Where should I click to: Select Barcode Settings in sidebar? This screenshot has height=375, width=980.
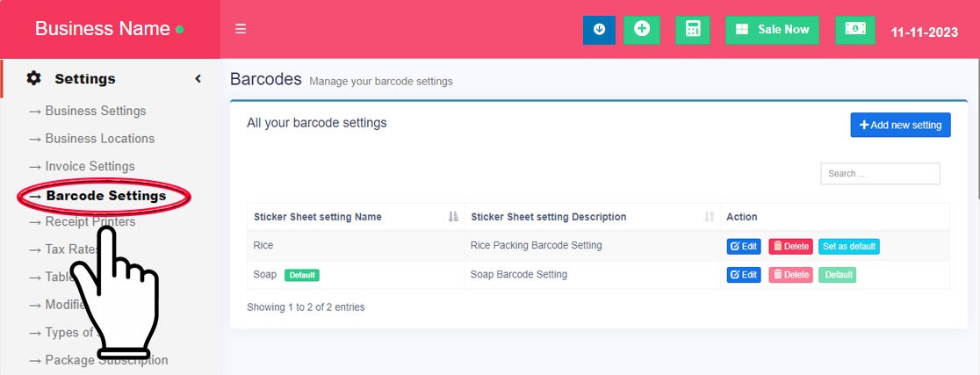[x=105, y=196]
